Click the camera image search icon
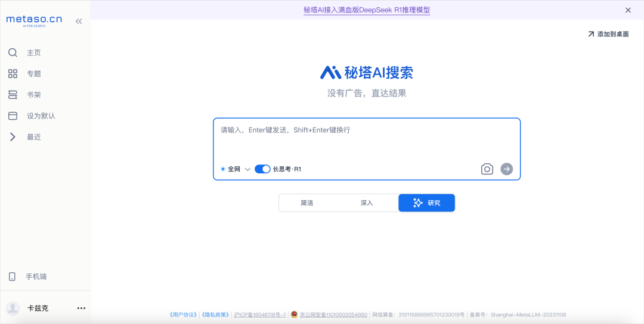 click(487, 169)
